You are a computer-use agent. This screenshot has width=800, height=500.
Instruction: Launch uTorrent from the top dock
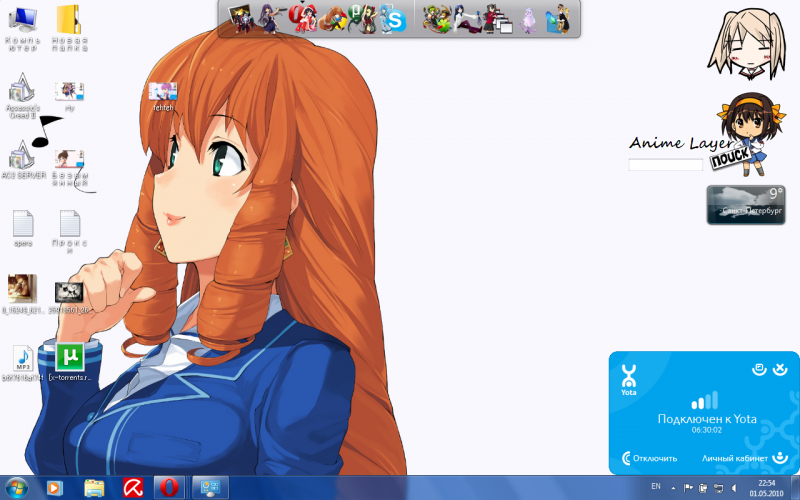(x=362, y=19)
